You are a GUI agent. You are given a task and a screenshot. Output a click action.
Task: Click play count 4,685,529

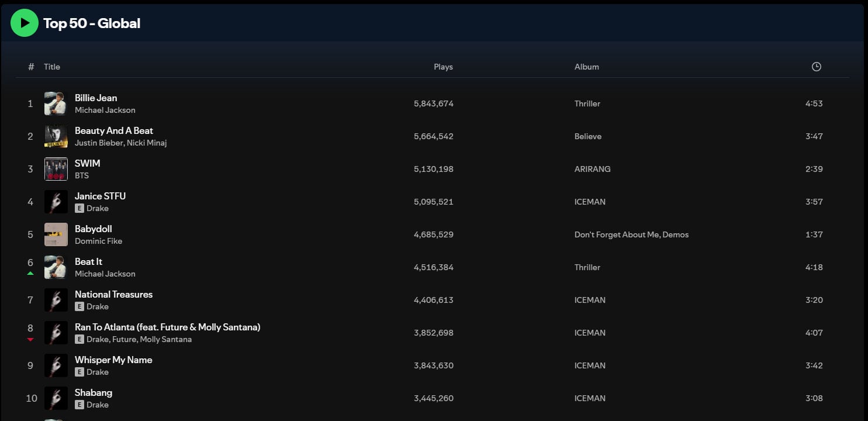(x=434, y=234)
